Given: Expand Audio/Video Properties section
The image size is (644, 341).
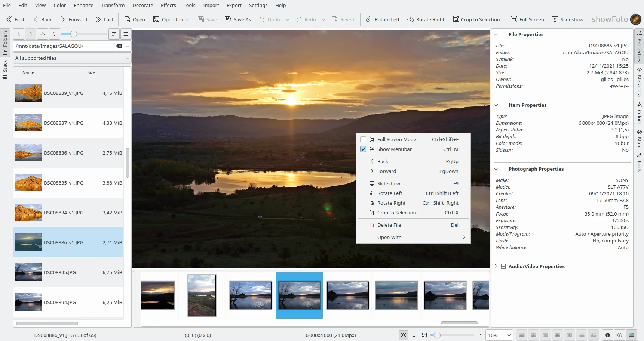Looking at the screenshot, I should pyautogui.click(x=496, y=266).
